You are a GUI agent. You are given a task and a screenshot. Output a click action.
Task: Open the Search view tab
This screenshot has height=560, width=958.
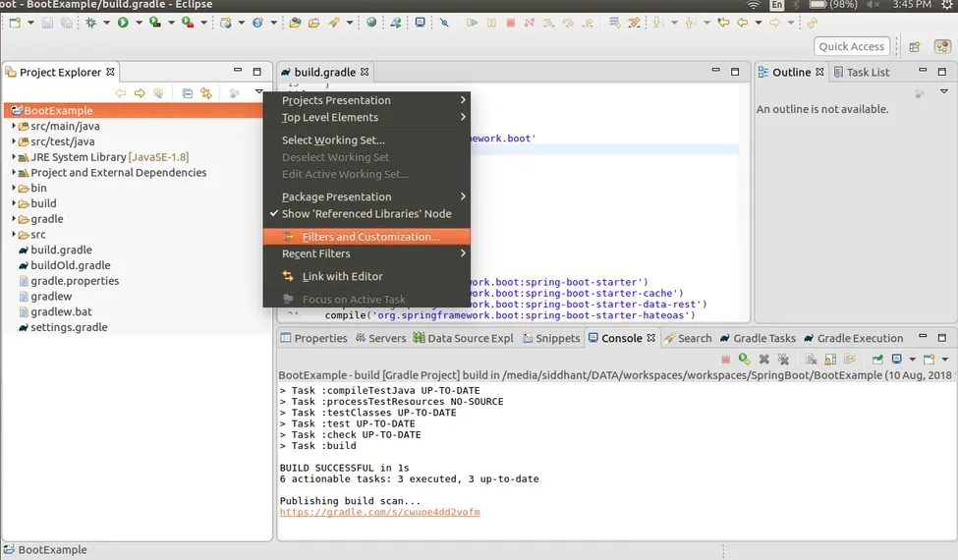[x=688, y=338]
